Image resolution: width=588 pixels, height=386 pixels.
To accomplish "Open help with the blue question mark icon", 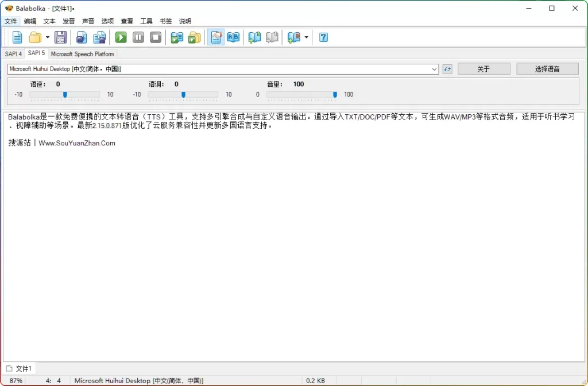I will 323,37.
